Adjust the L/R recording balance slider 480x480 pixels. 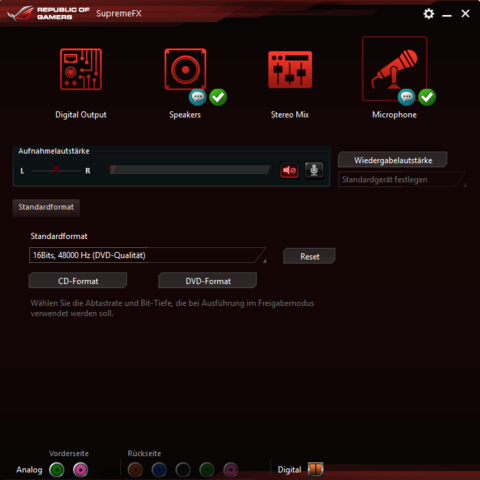coord(56,170)
